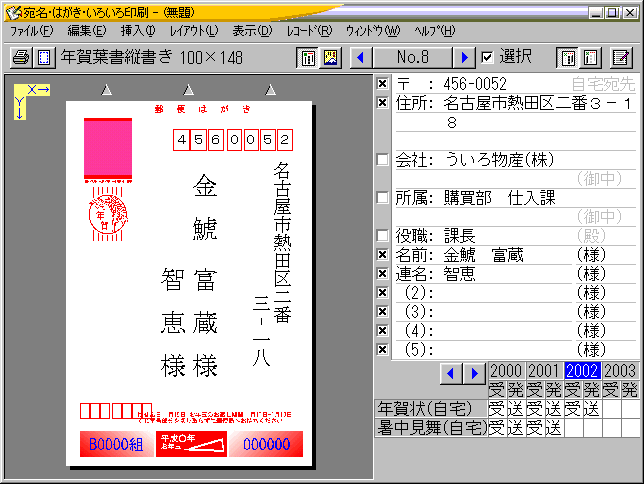Enable the 役職 title checkbox

pos(382,235)
